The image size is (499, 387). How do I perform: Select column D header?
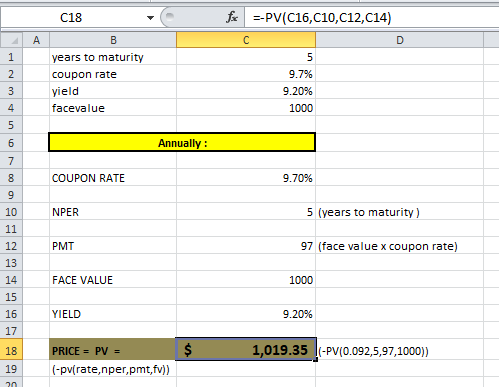coord(400,40)
